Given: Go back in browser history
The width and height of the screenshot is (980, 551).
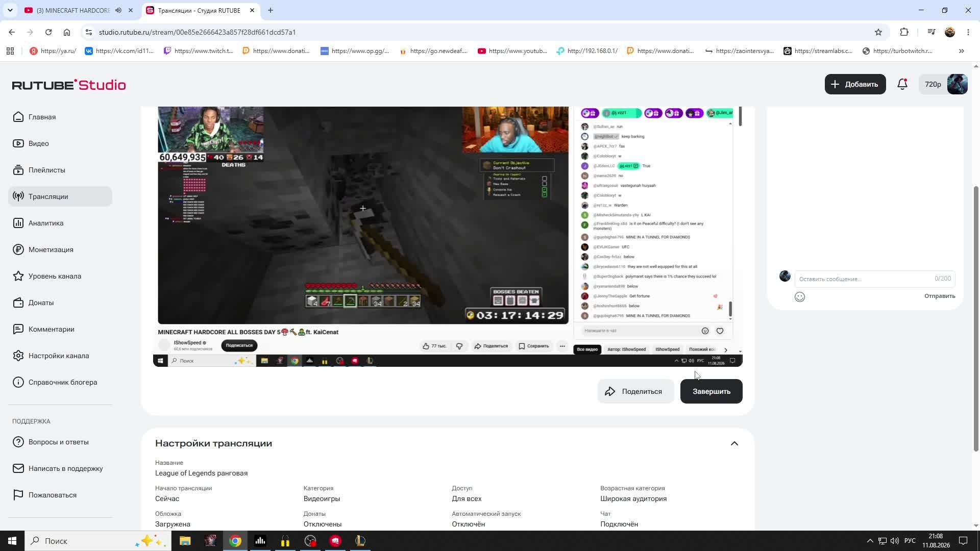Looking at the screenshot, I should (12, 32).
